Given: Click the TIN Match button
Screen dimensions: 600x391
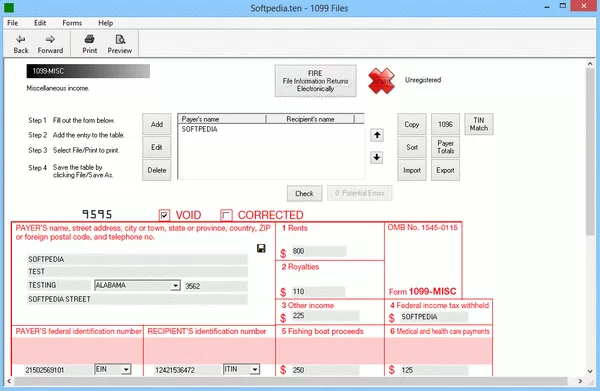Looking at the screenshot, I should pyautogui.click(x=479, y=124).
